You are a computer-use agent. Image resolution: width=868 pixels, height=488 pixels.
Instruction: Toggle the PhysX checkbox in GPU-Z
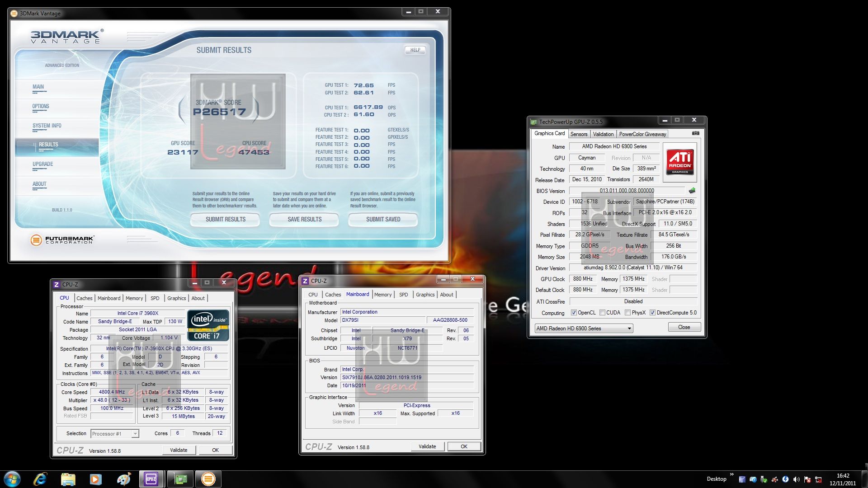coord(627,313)
